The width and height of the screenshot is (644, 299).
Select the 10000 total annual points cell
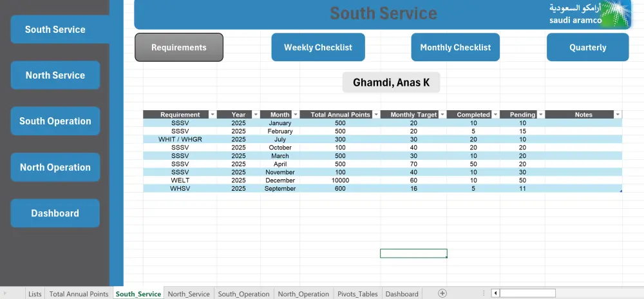[340, 180]
